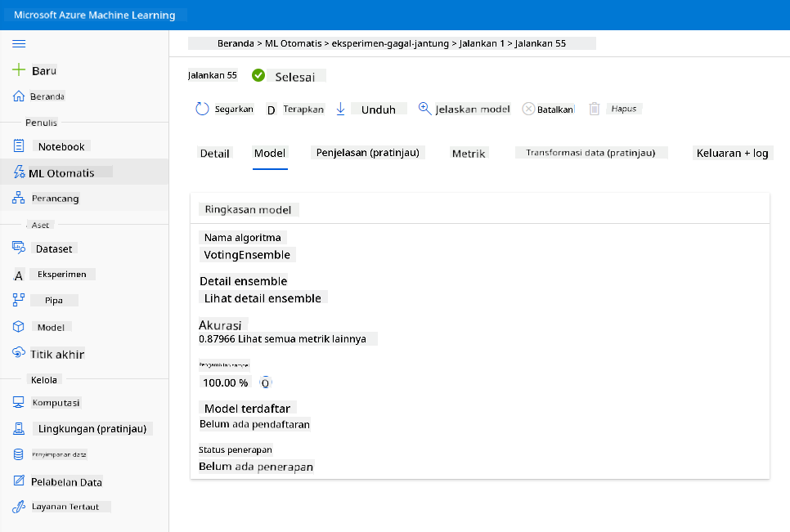Click the Jelaskan model magnifier icon
The height and width of the screenshot is (532, 790).
(424, 108)
